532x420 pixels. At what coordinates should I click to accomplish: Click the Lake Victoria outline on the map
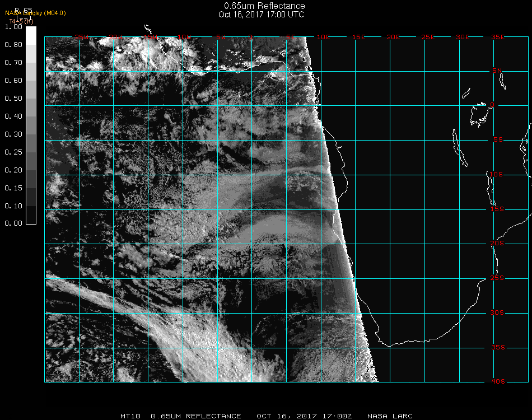click(x=480, y=115)
